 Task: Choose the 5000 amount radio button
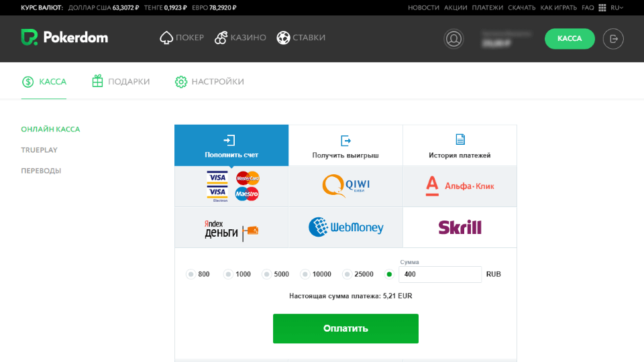coord(266,274)
